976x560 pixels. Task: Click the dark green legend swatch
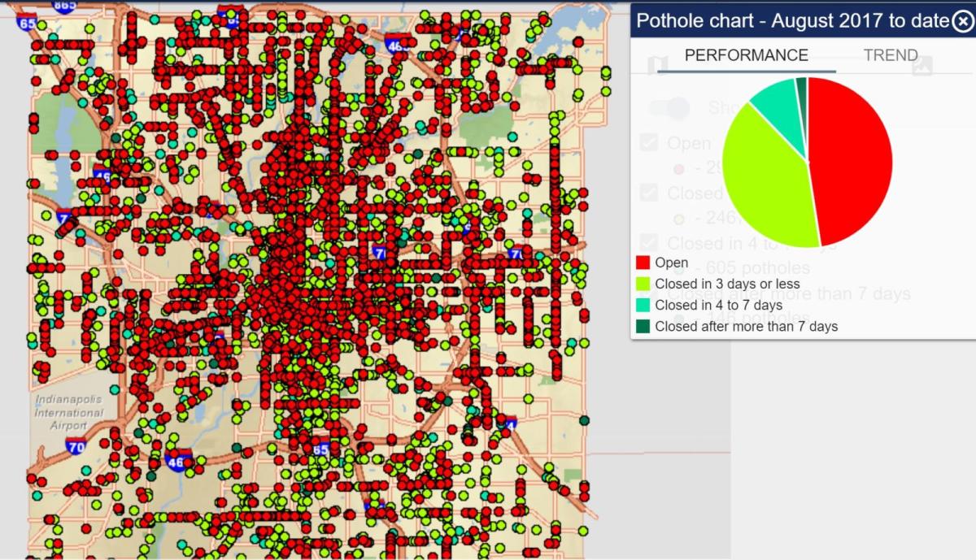[x=643, y=326]
